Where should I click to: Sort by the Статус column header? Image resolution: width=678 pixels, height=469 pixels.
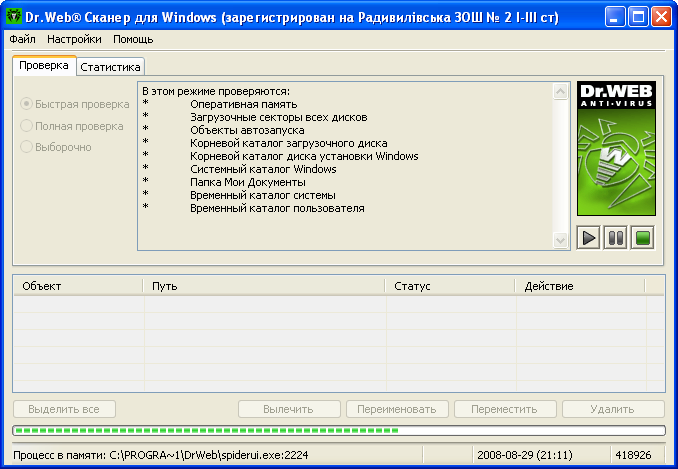click(x=450, y=286)
